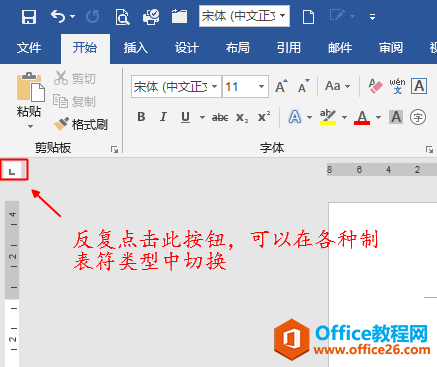Screen dimensions: 437x367
Task: Open the 文件 (File) menu
Action: [29, 48]
